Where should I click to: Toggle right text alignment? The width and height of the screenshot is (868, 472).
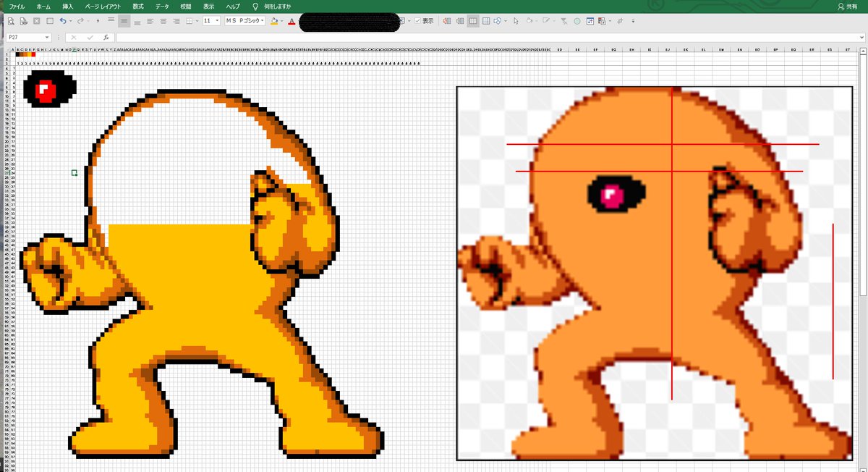(x=176, y=21)
